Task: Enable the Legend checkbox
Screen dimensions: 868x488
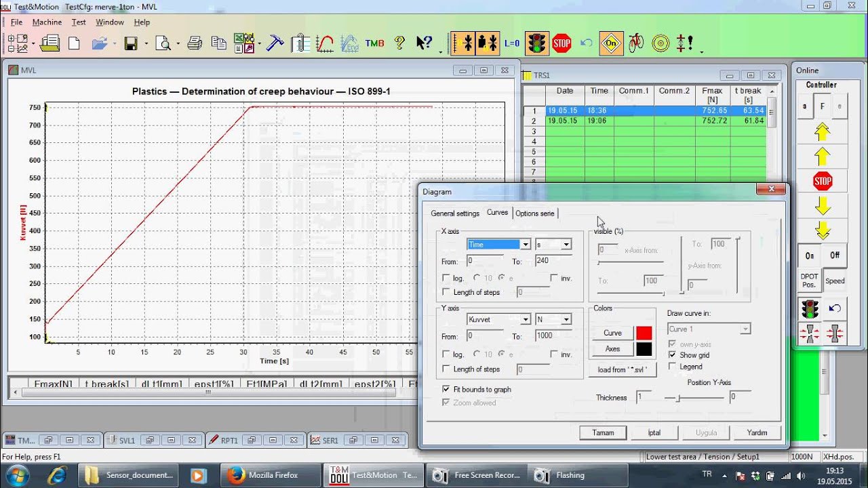Action: click(x=672, y=367)
